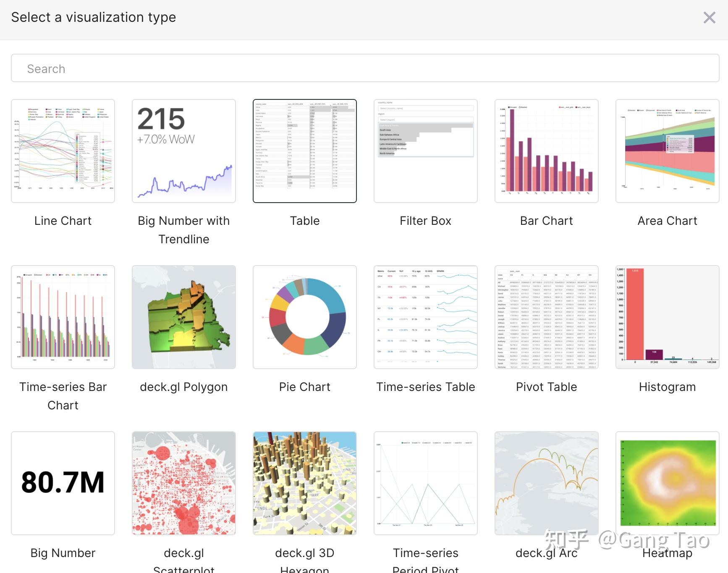This screenshot has width=728, height=573.
Task: Pick the Time-series Bar Chart thumbnail
Action: click(63, 317)
